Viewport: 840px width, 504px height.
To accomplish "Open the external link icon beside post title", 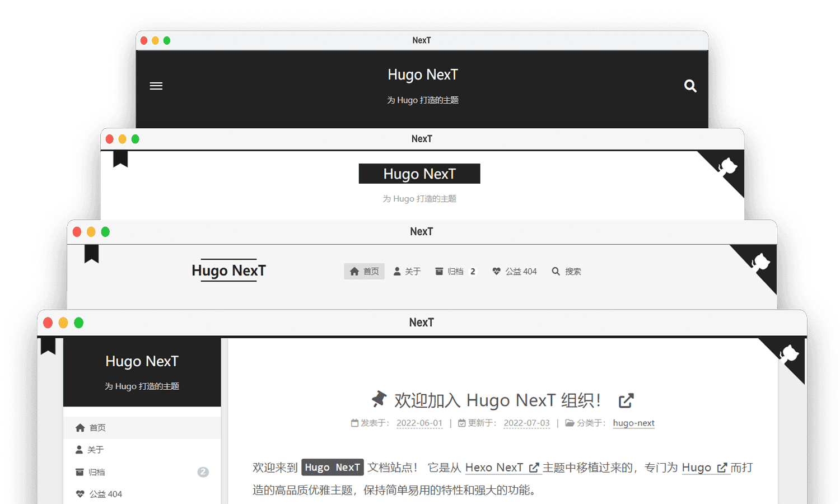I will coord(626,400).
